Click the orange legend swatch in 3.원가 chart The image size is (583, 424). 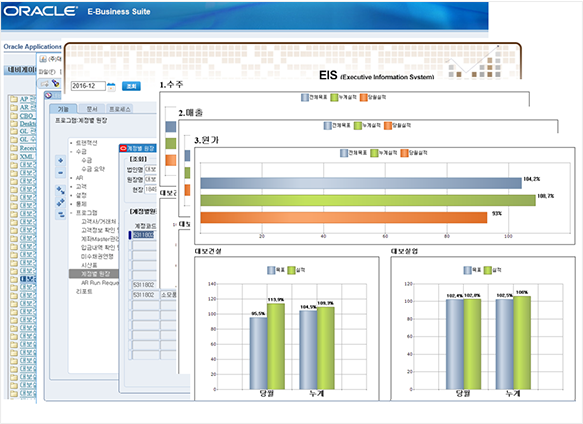coord(405,153)
